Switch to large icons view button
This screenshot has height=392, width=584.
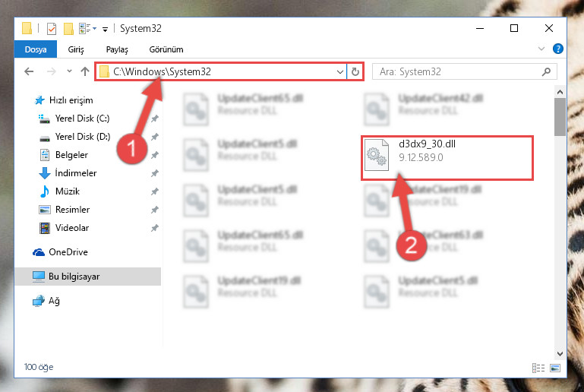coord(555,368)
